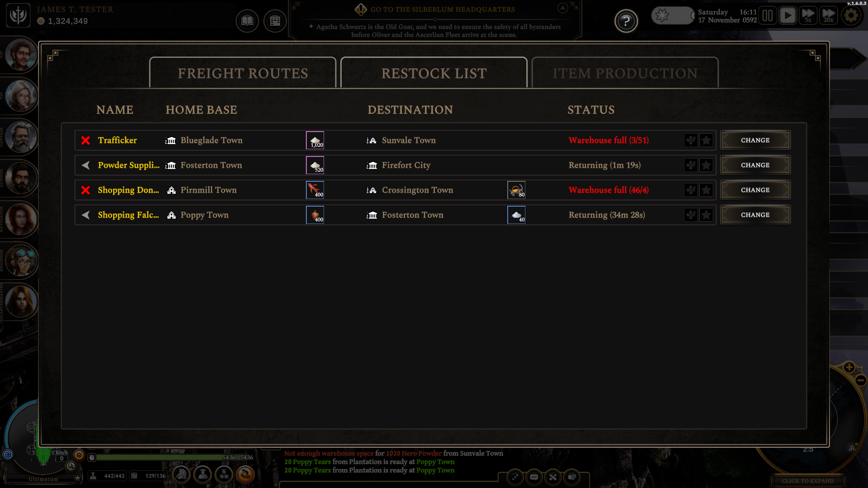Click Change button for Shopping Falc route
The width and height of the screenshot is (868, 488).
pyautogui.click(x=755, y=215)
